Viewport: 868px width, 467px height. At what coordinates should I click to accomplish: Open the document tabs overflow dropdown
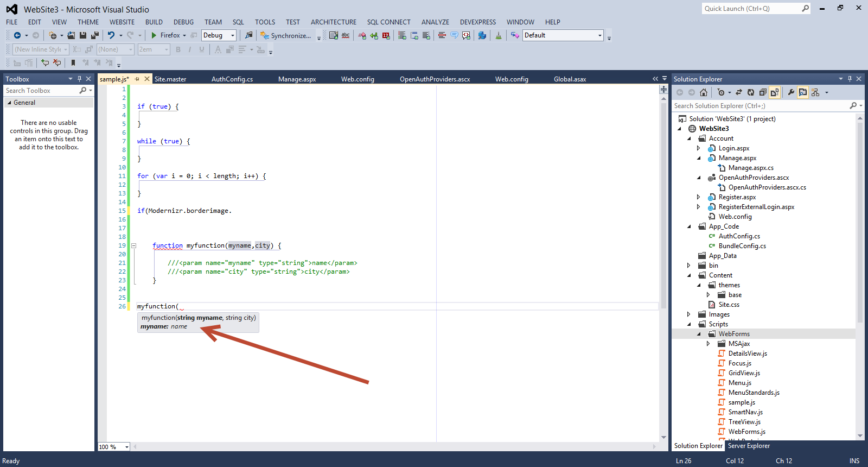click(663, 79)
